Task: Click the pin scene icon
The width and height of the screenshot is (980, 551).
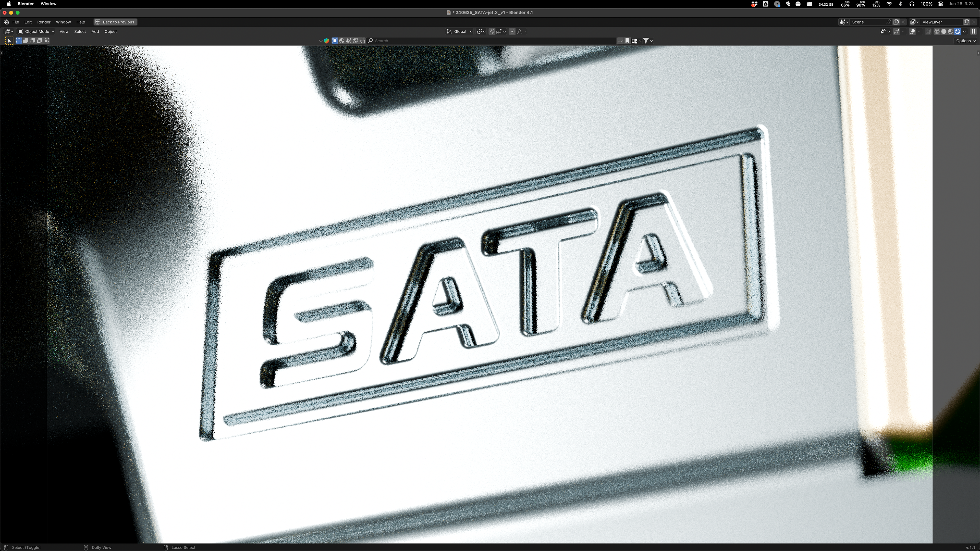Action: [x=888, y=22]
